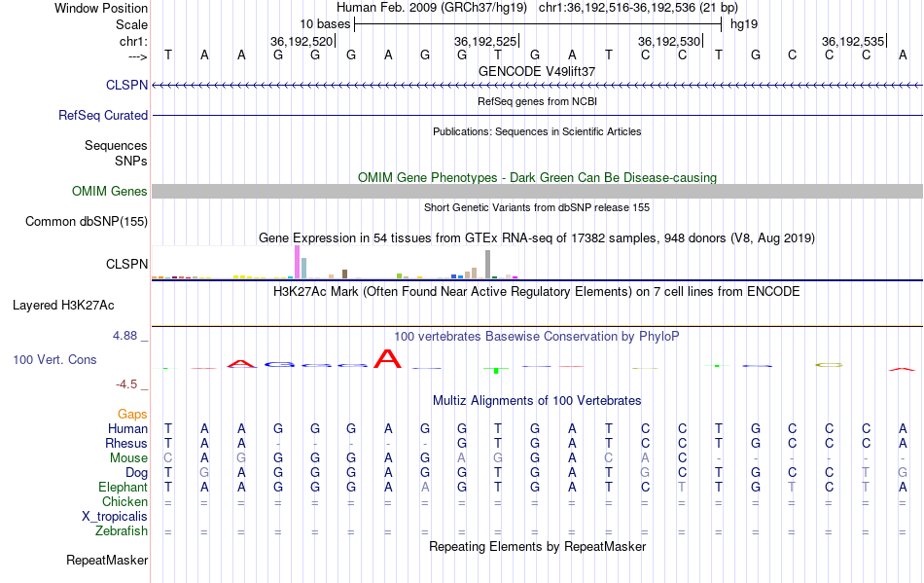The width and height of the screenshot is (924, 583).
Task: Select the Human species row label
Action: pyautogui.click(x=127, y=428)
